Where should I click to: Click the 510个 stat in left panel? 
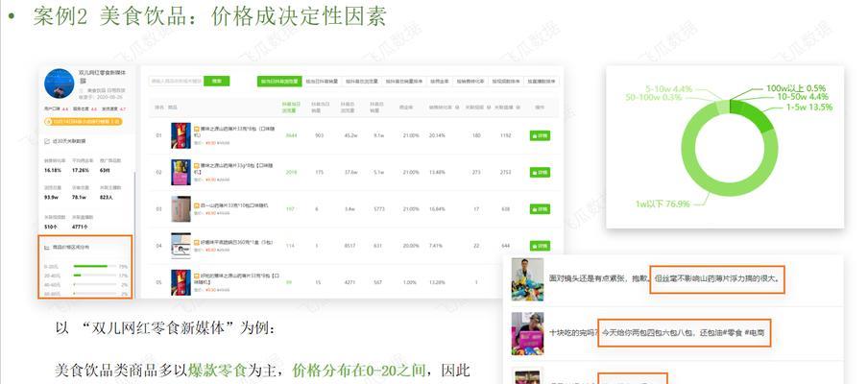coord(51,227)
